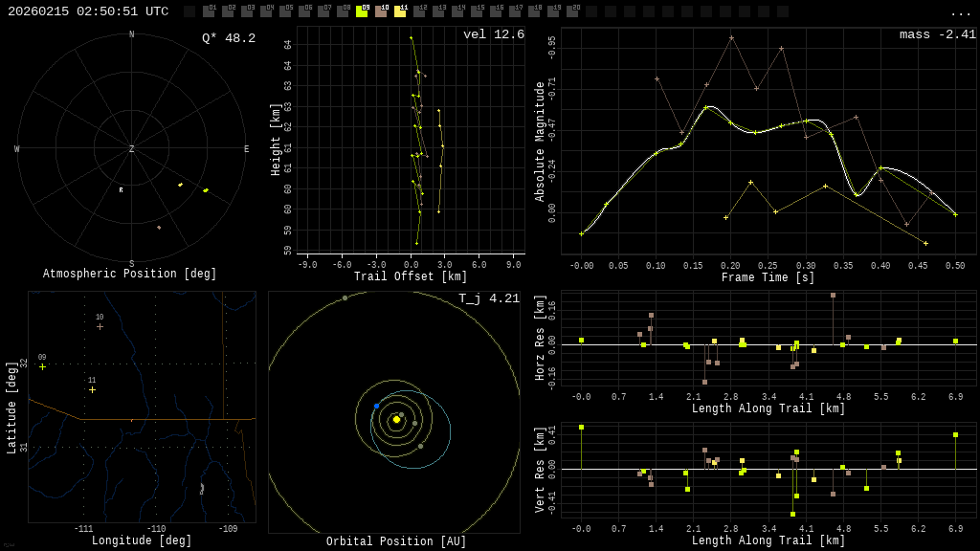This screenshot has width=980, height=551.
Task: Select station 20 box in top bar
Action: tap(572, 11)
